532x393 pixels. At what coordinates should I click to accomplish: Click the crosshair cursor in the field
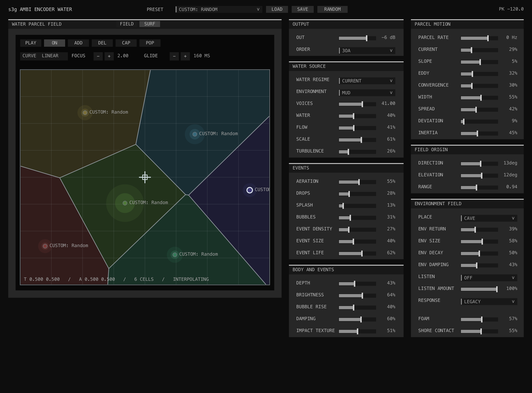145,177
